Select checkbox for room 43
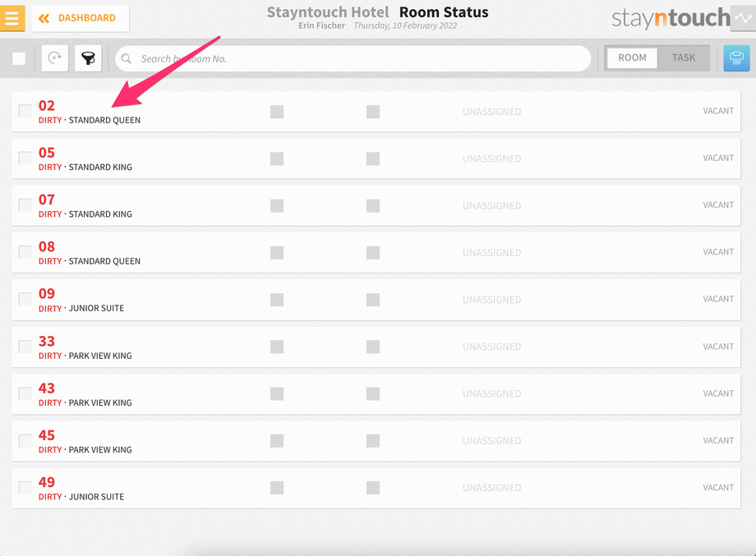 point(25,393)
